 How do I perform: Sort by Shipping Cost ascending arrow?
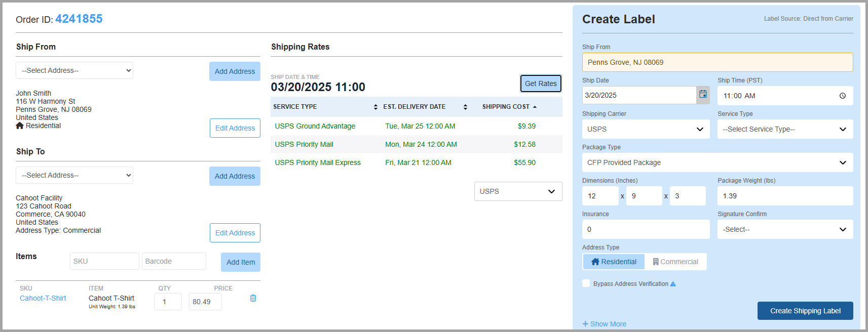point(535,107)
